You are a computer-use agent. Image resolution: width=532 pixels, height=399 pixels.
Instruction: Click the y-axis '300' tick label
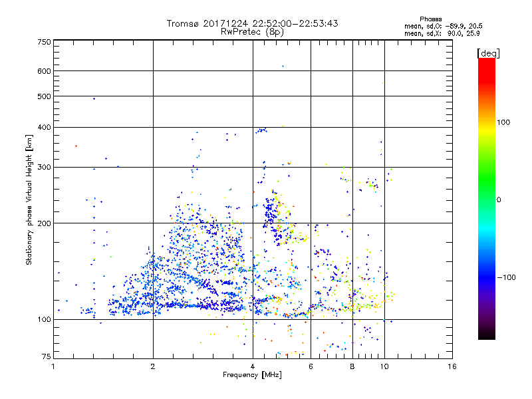click(x=44, y=168)
